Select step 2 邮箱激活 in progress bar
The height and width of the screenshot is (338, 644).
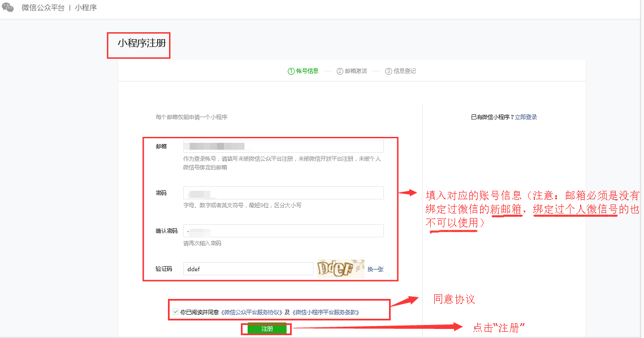(352, 71)
